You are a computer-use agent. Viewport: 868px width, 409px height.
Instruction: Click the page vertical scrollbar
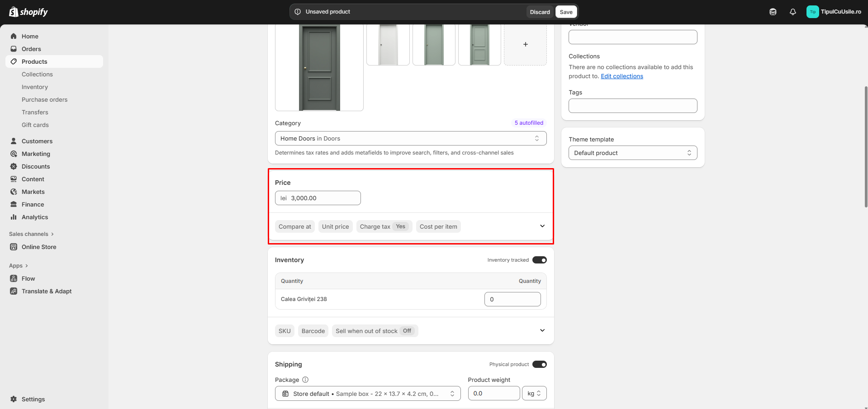click(x=866, y=145)
